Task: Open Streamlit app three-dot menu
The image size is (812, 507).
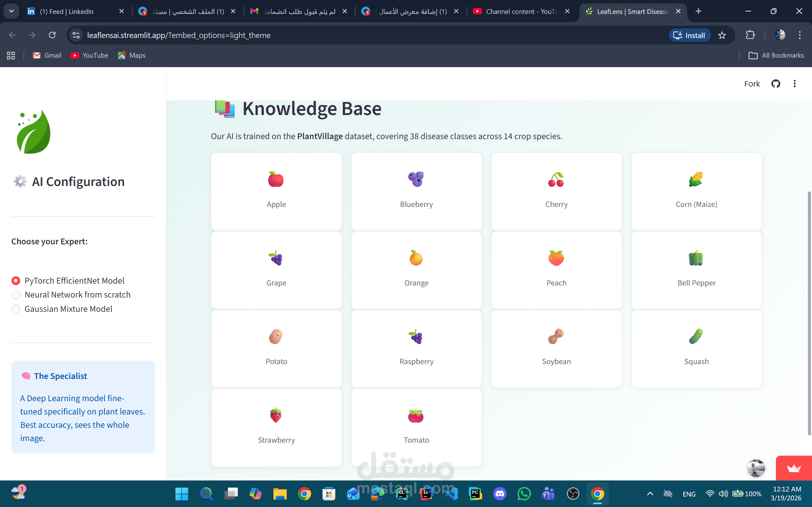Action: coord(794,83)
